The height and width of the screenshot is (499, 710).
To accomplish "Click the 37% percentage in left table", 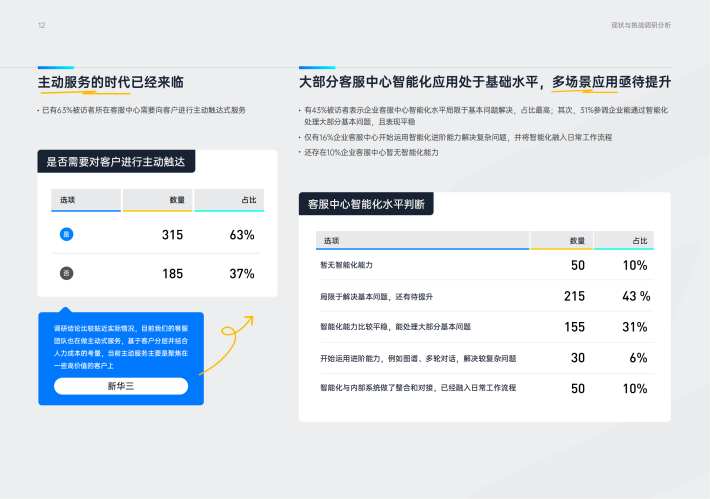I will (x=242, y=273).
